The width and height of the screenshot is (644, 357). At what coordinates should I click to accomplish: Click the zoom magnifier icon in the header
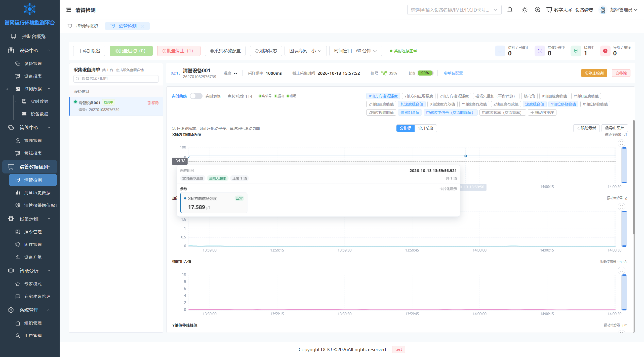tap(538, 10)
